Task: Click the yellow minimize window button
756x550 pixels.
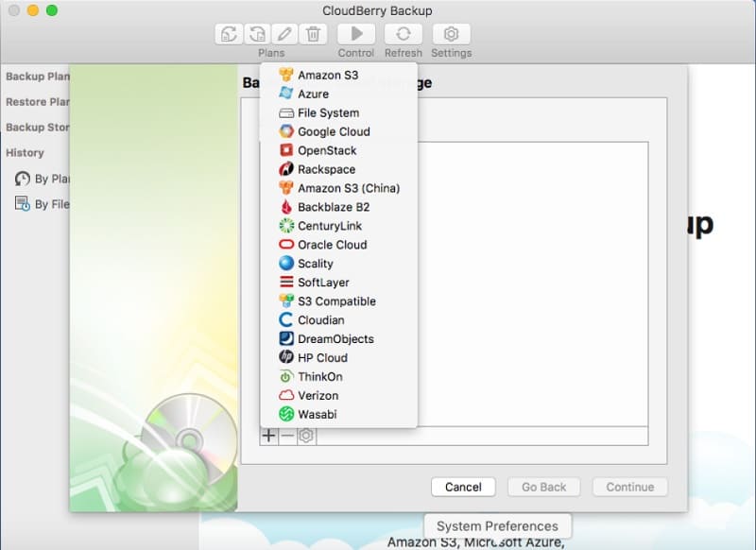Action: (33, 10)
